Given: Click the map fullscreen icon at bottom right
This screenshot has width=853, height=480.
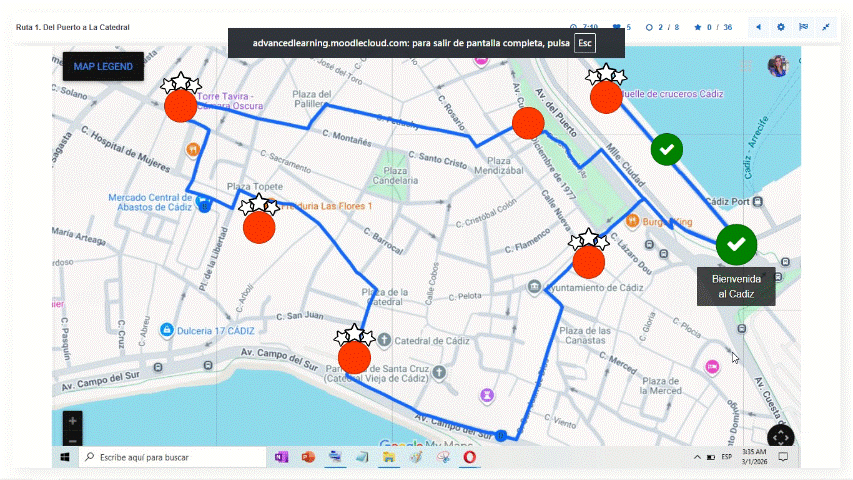Looking at the screenshot, I should 780,437.
